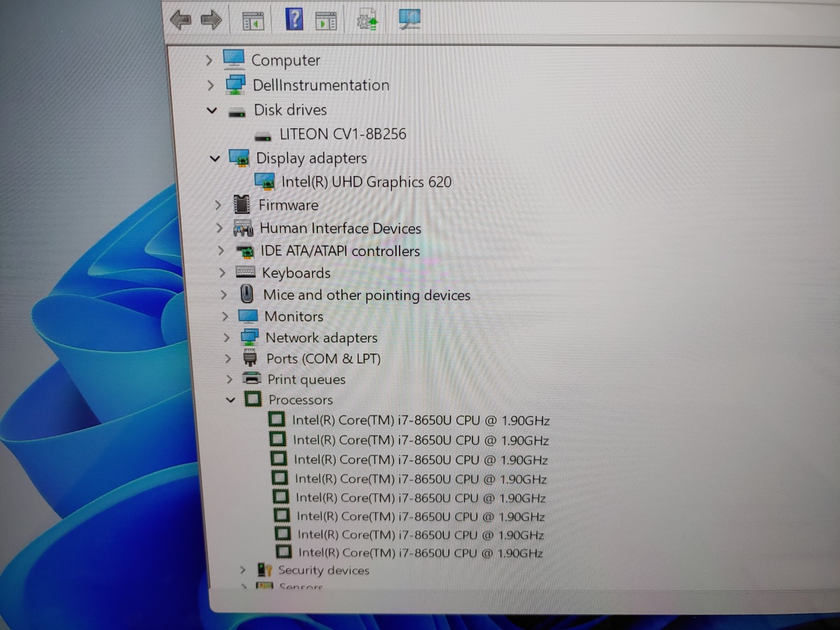
Task: Select the Keyboards label
Action: (296, 273)
